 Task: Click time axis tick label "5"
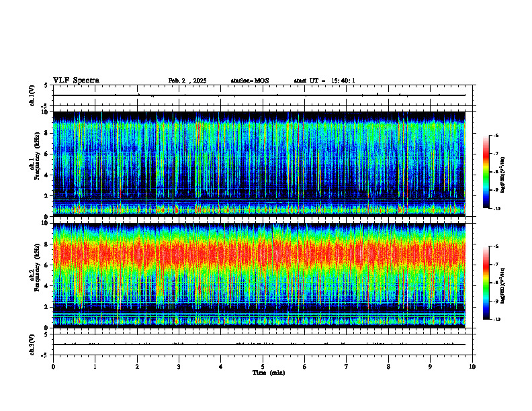tap(263, 367)
